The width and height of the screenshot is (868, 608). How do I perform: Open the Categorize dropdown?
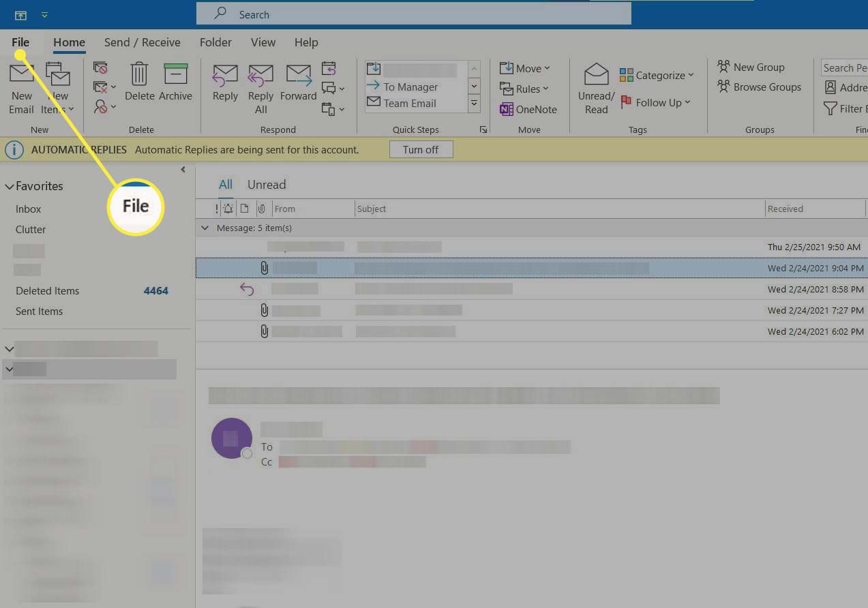(x=657, y=75)
